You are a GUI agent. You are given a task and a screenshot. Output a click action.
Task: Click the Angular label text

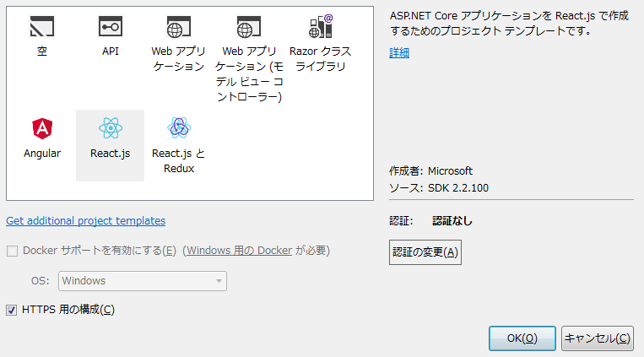pyautogui.click(x=42, y=154)
